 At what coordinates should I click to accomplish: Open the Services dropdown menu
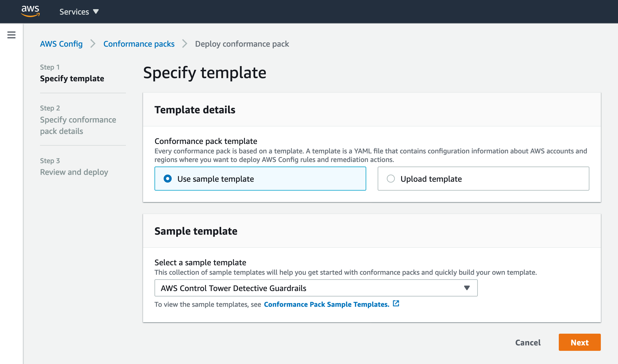tap(79, 12)
